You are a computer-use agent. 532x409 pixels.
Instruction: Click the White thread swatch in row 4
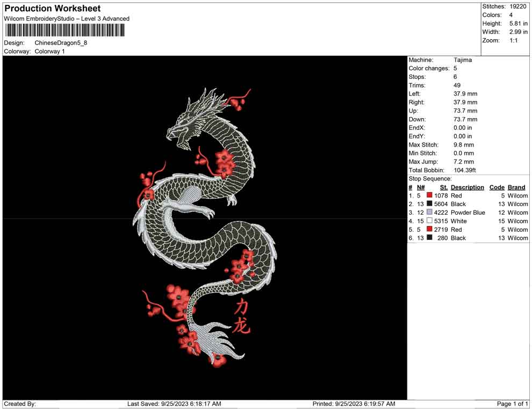(428, 221)
